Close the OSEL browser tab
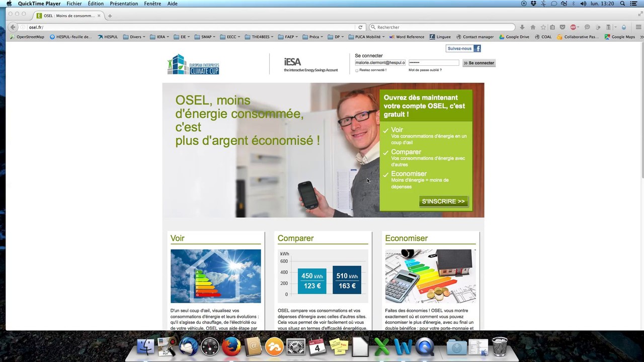This screenshot has height=362, width=644. pos(99,16)
